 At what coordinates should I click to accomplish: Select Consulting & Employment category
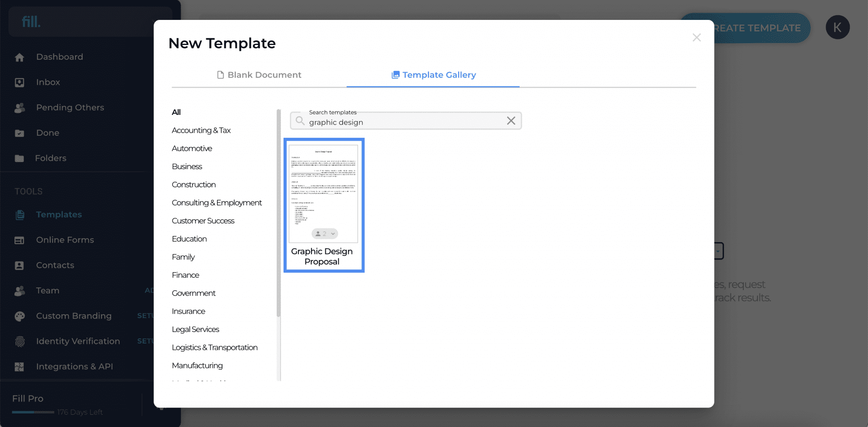(217, 203)
